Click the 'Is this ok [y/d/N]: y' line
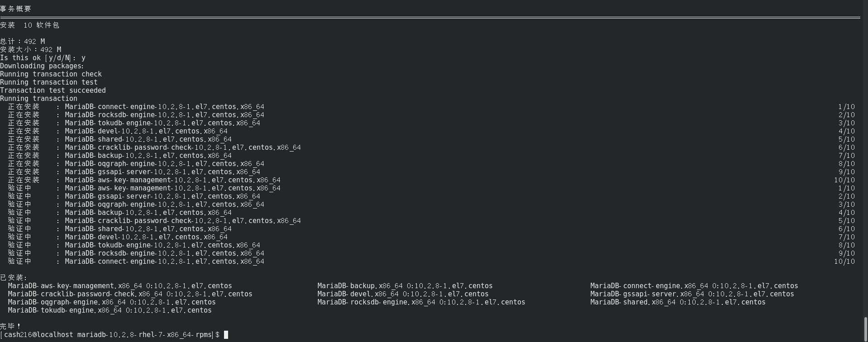 tap(43, 58)
